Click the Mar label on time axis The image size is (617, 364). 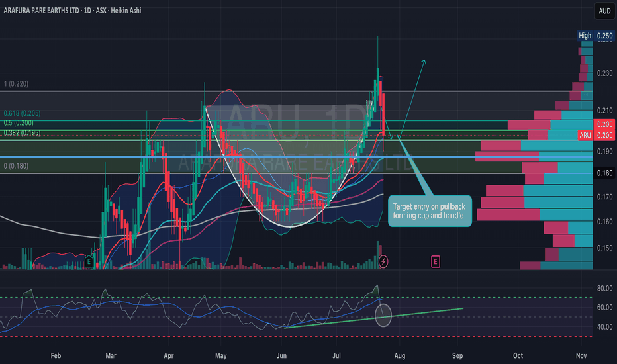tap(111, 356)
